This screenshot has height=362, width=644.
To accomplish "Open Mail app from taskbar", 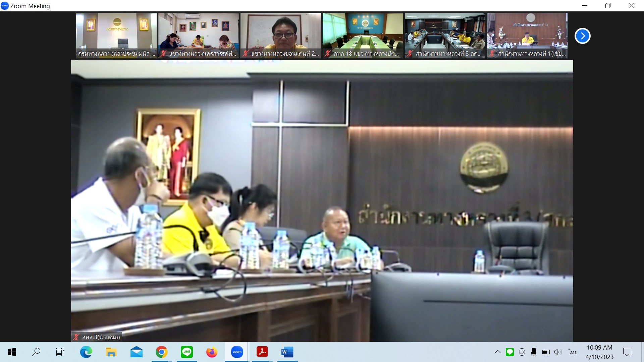I will pyautogui.click(x=136, y=352).
